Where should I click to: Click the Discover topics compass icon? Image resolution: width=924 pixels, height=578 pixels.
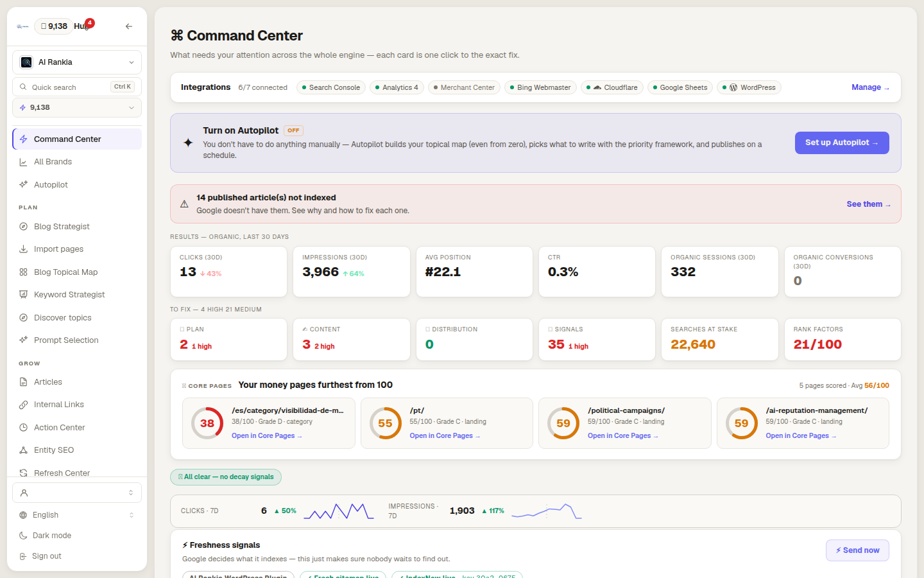(x=23, y=318)
